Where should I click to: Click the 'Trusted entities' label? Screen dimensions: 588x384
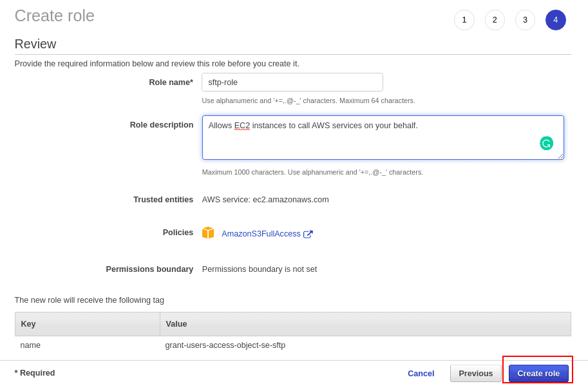163,200
